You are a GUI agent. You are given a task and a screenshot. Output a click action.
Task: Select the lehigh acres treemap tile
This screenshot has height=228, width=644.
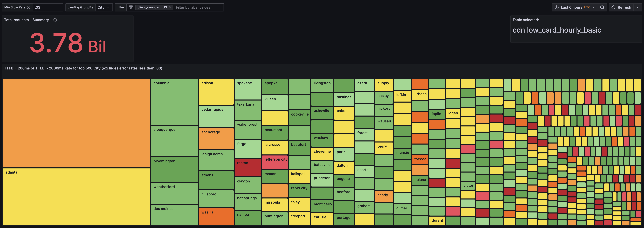pos(216,160)
